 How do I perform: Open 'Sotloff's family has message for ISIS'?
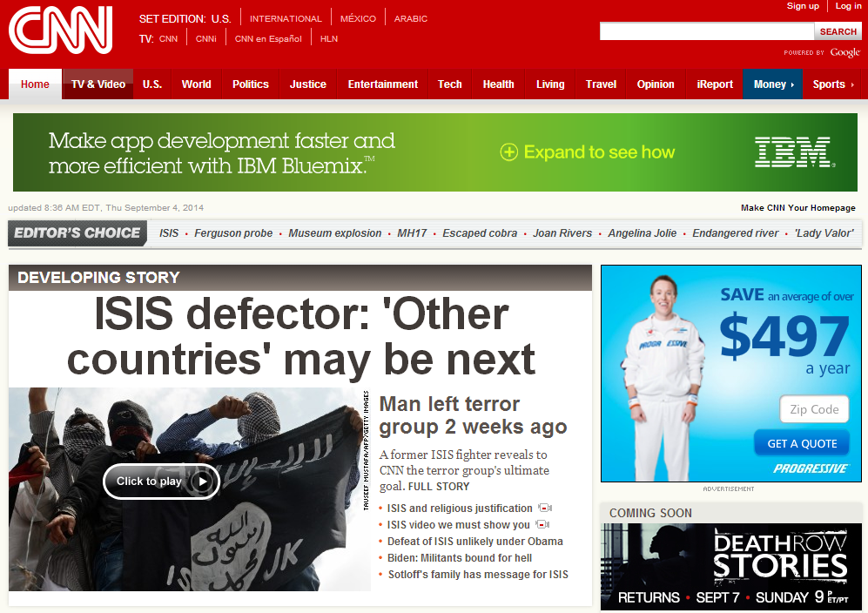click(478, 574)
